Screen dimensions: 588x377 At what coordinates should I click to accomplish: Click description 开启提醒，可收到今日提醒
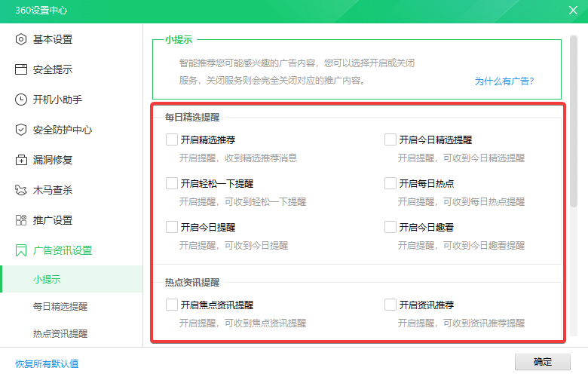coord(233,246)
